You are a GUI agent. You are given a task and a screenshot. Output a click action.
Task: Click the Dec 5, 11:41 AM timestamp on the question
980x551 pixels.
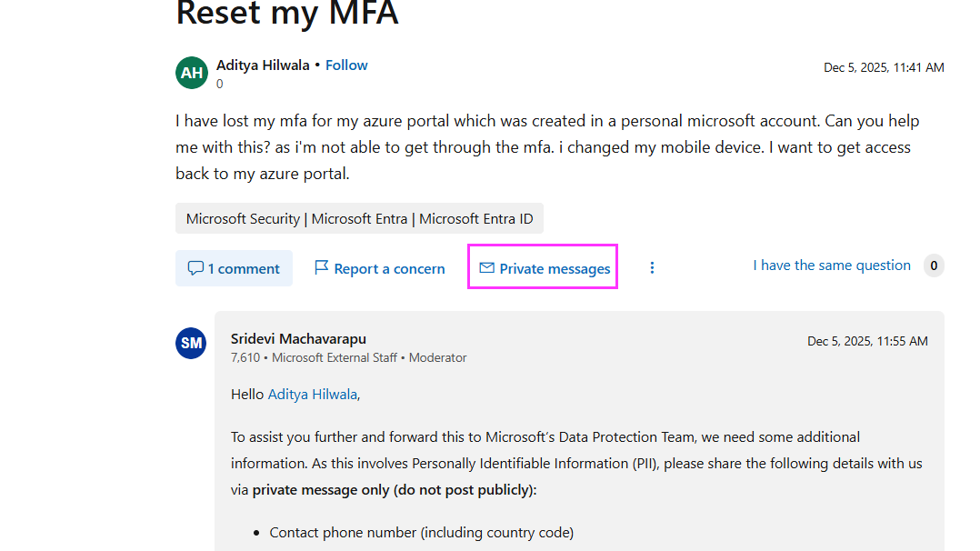(883, 65)
